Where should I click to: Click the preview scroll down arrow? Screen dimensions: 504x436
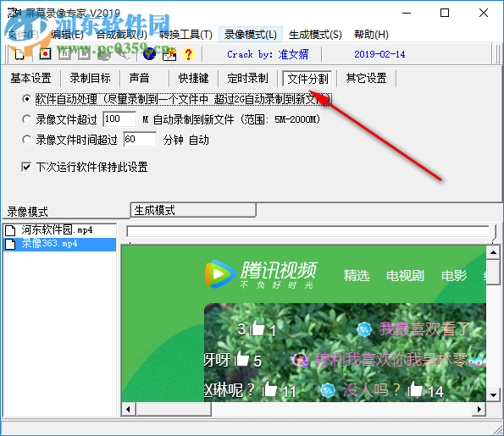tap(493, 395)
